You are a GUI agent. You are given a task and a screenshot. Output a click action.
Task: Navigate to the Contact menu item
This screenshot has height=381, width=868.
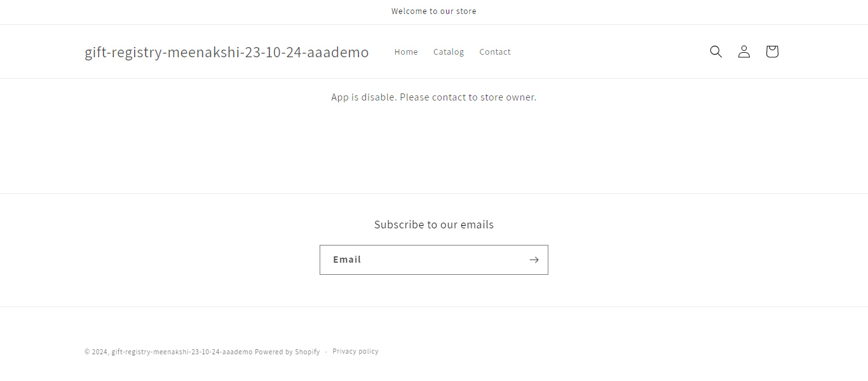pos(495,52)
